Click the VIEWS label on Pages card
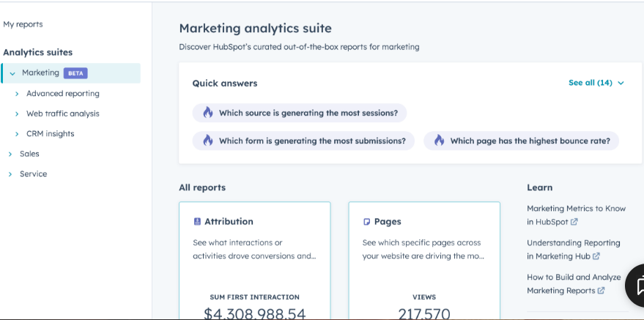Screen dimensions: 644x320 click(424, 297)
